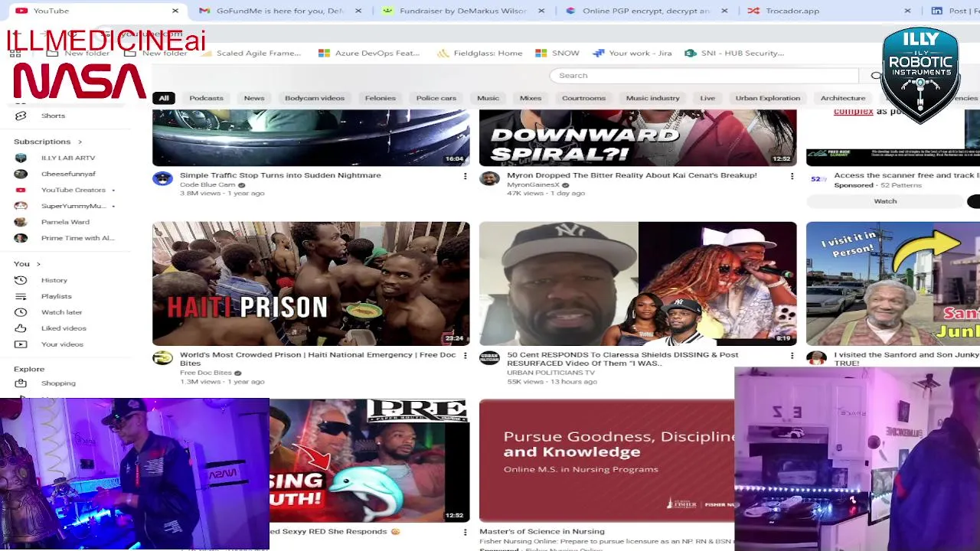
Task: Open SNI - HUB Security bookmark
Action: pyautogui.click(x=734, y=53)
